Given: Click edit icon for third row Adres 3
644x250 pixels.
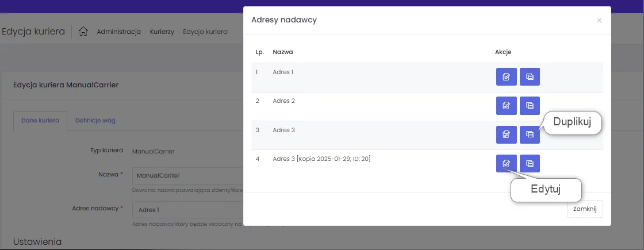Looking at the screenshot, I should tap(506, 134).
